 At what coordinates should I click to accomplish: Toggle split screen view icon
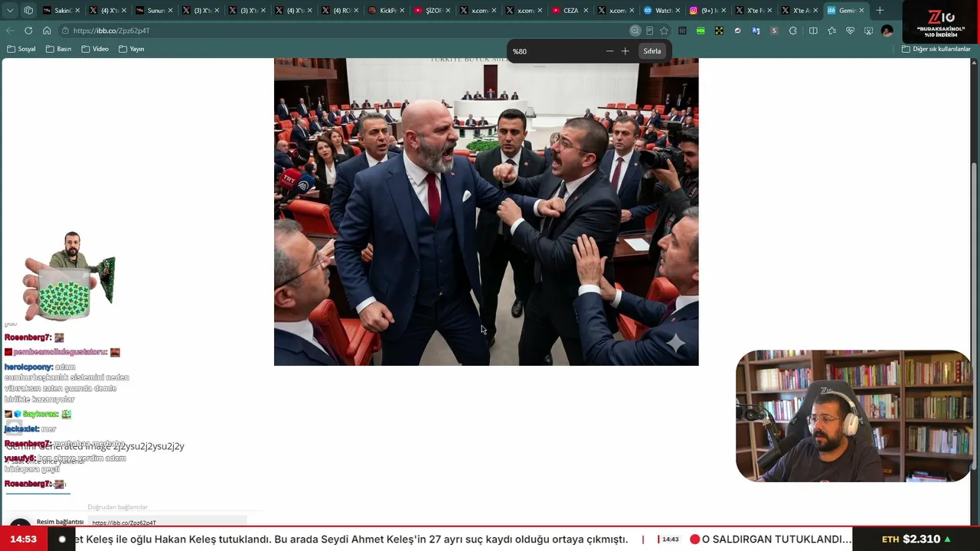click(813, 31)
